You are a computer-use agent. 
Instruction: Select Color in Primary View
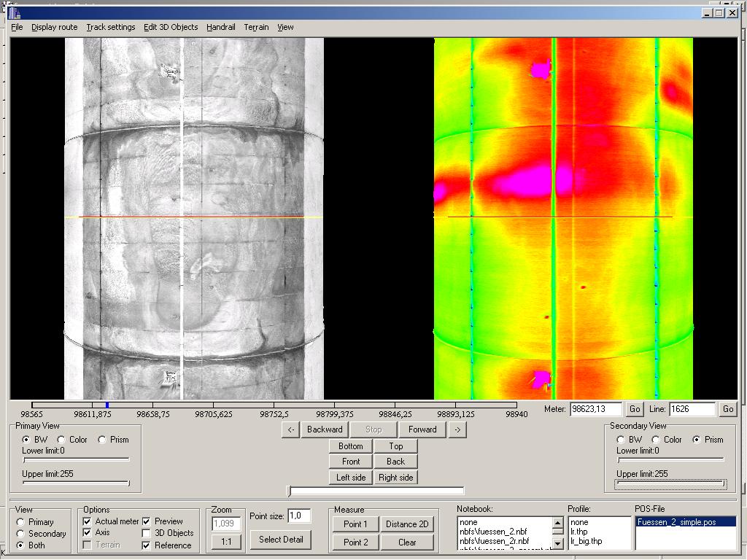click(62, 440)
